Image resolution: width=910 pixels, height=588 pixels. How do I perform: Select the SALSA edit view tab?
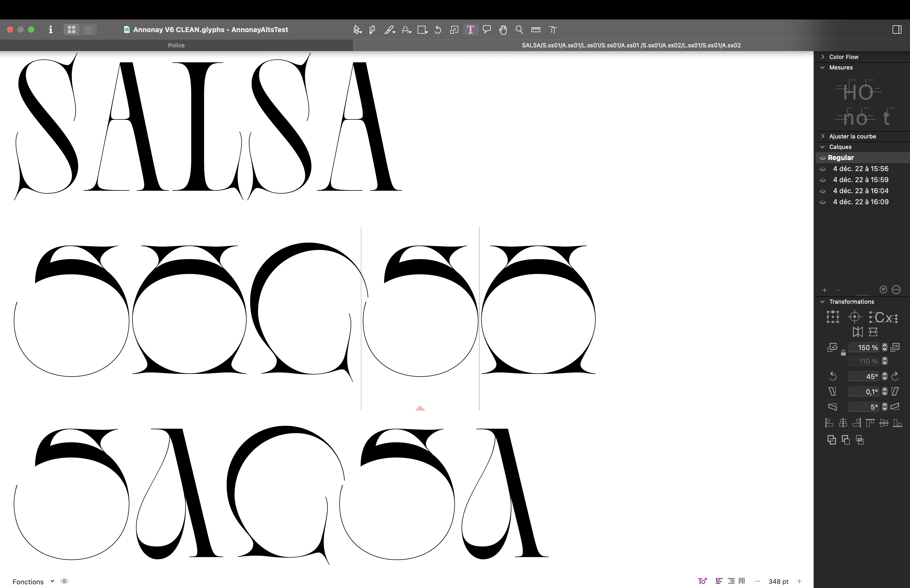pos(631,45)
